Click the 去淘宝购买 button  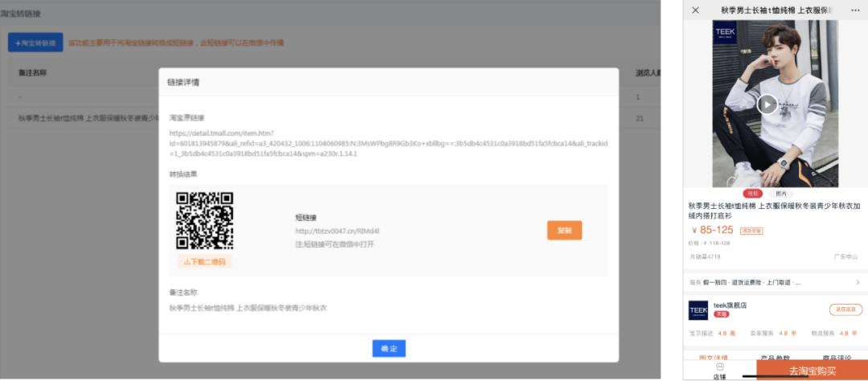[x=812, y=371]
